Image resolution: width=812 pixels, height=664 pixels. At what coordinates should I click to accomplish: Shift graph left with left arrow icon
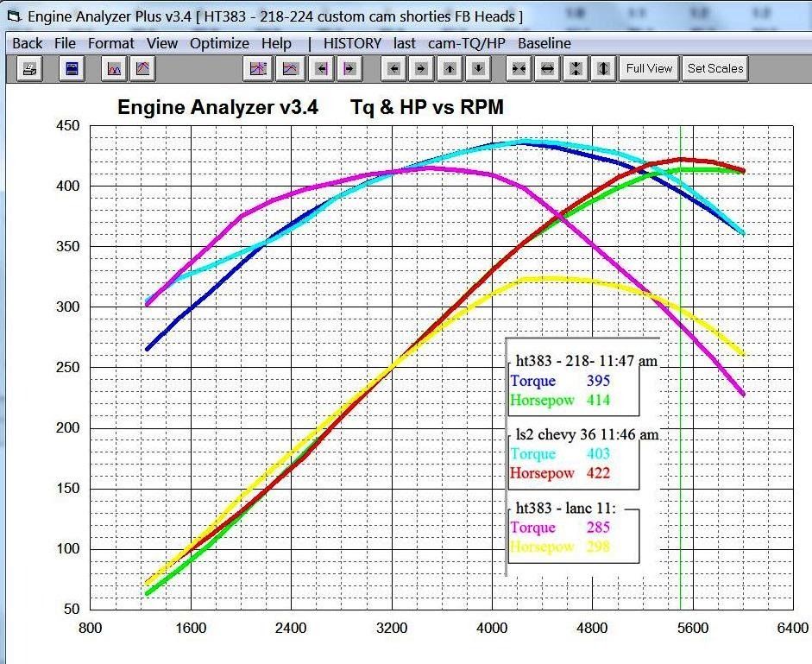pyautogui.click(x=394, y=68)
